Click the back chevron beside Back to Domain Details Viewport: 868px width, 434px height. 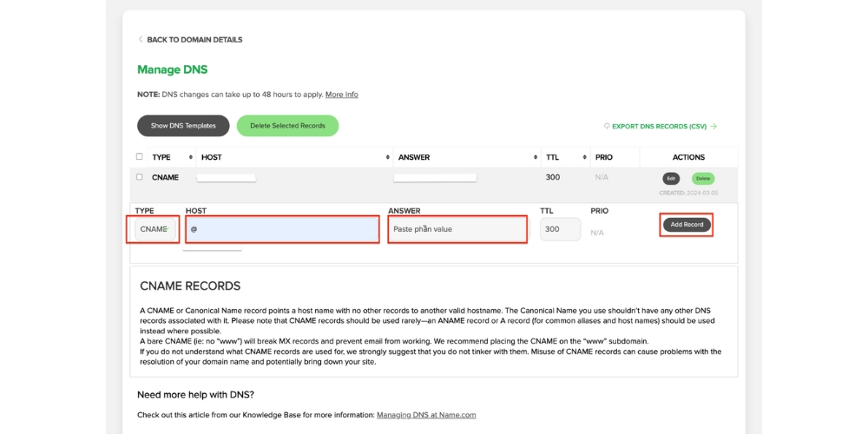(x=141, y=40)
